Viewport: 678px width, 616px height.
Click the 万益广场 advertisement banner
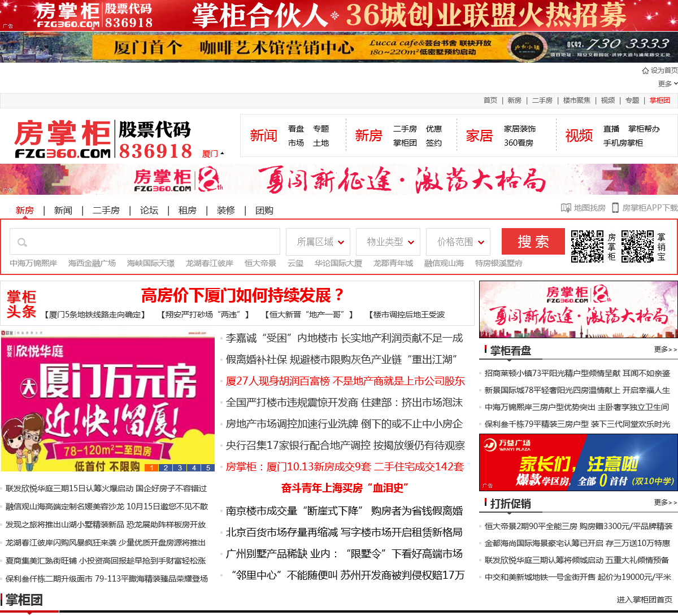tap(579, 462)
